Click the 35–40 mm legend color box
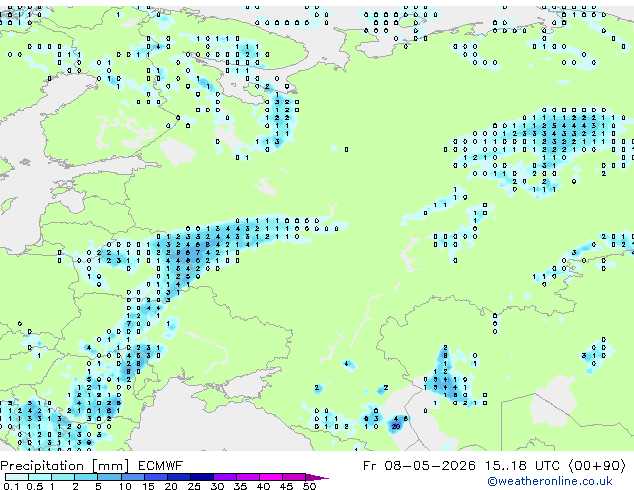This screenshot has height=490, width=634. (x=248, y=477)
